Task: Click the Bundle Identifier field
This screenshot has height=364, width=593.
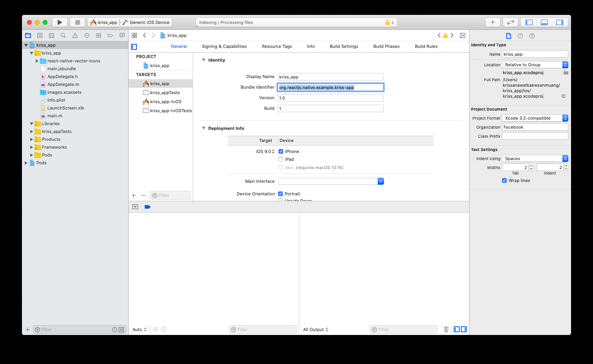Action: pyautogui.click(x=331, y=87)
